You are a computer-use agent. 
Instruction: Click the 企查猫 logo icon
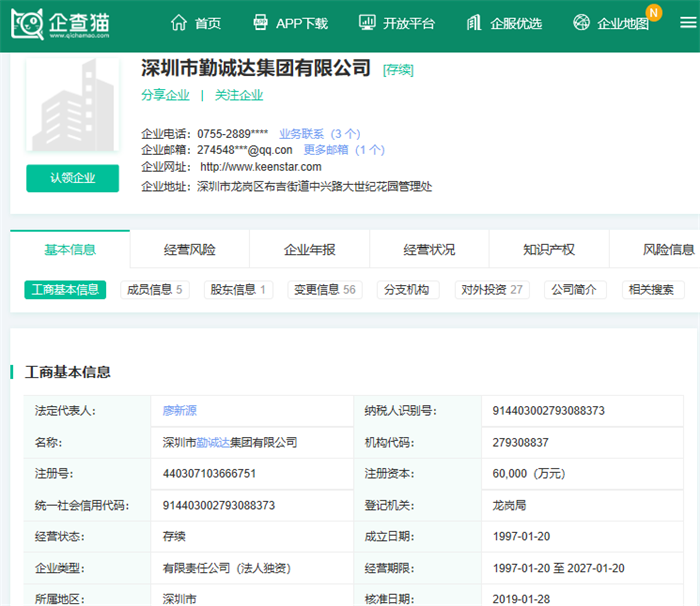click(x=28, y=24)
